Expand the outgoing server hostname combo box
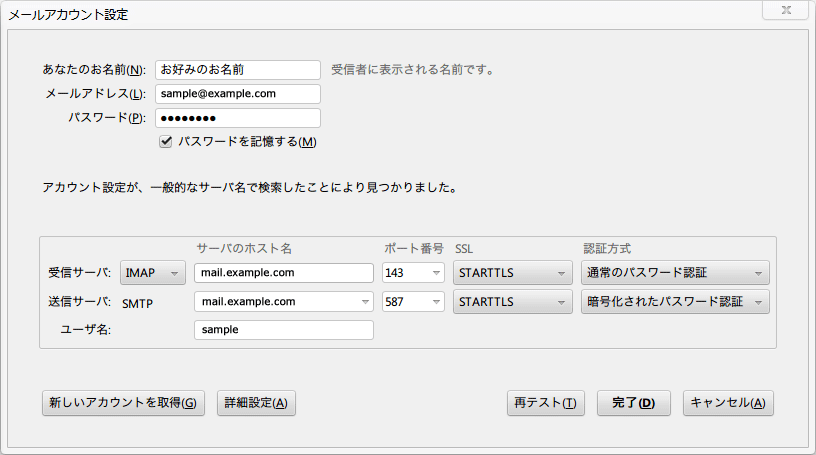The height and width of the screenshot is (455, 816). 364,302
